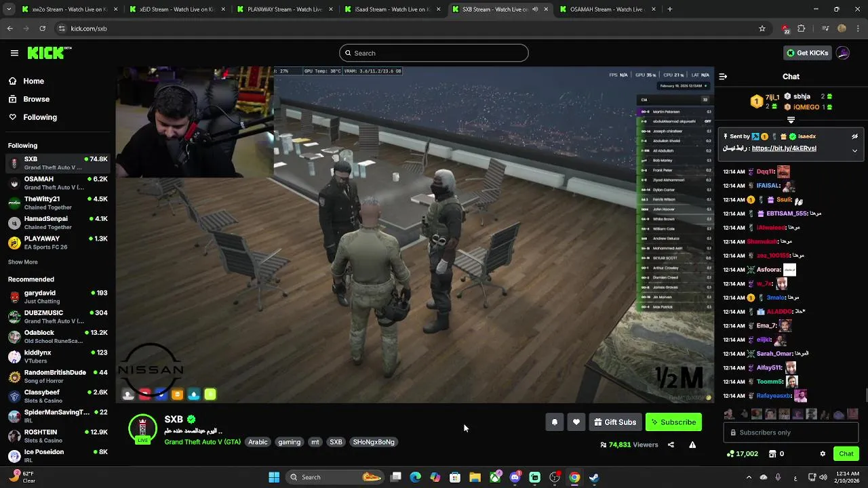This screenshot has height=488, width=868.
Task: Open recommended channel garydavid
Action: tap(58, 297)
